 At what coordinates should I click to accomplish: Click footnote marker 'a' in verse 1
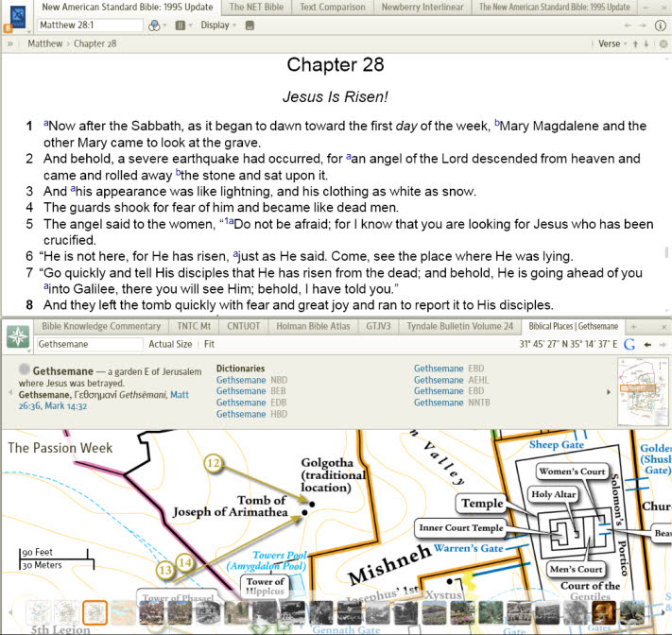(x=46, y=124)
